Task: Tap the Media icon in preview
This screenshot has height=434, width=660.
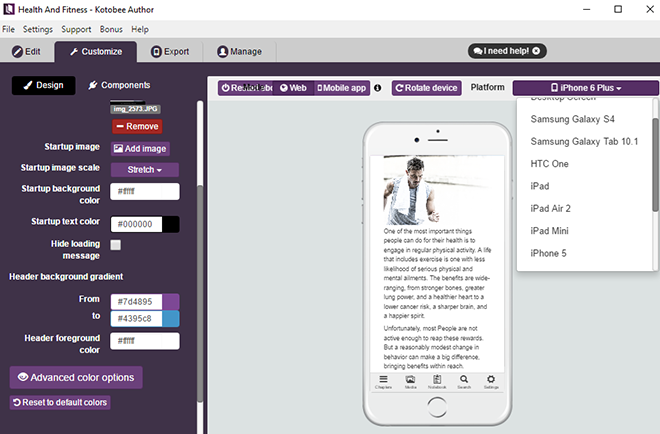Action: [x=409, y=381]
